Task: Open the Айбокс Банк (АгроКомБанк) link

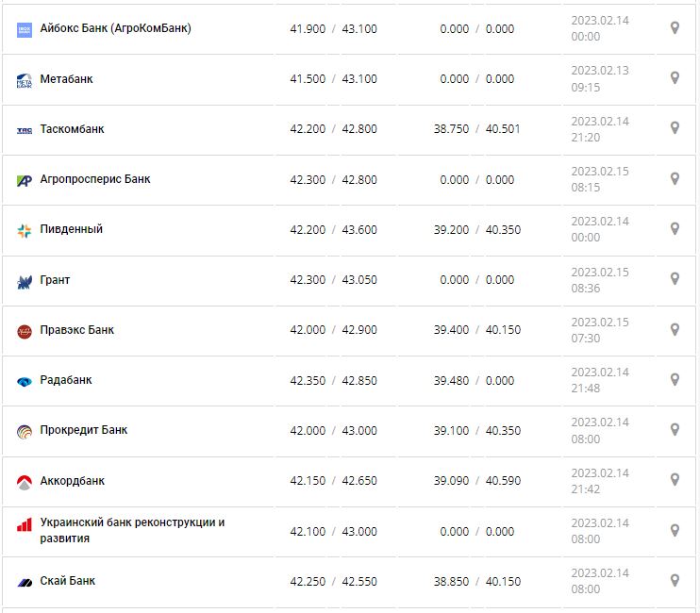Action: pos(115,28)
